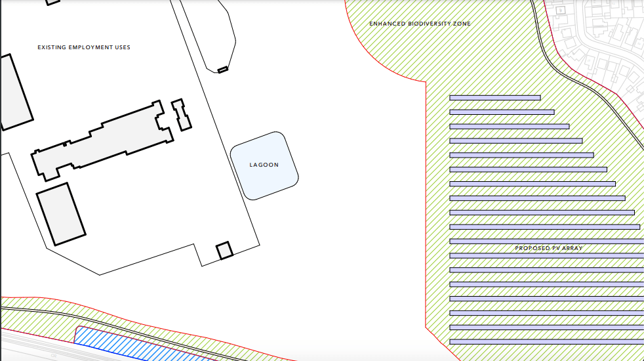
Task: Select the small narrow building right of long building
Action: coord(181,114)
